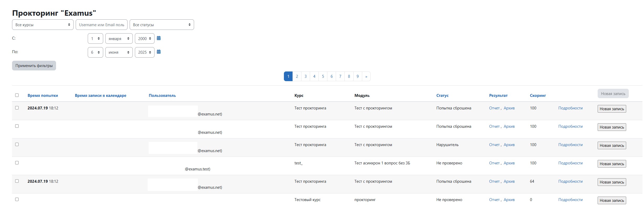Select the '@examus.test)' user email text
Screen dimensions: 644x211
[x=197, y=169]
